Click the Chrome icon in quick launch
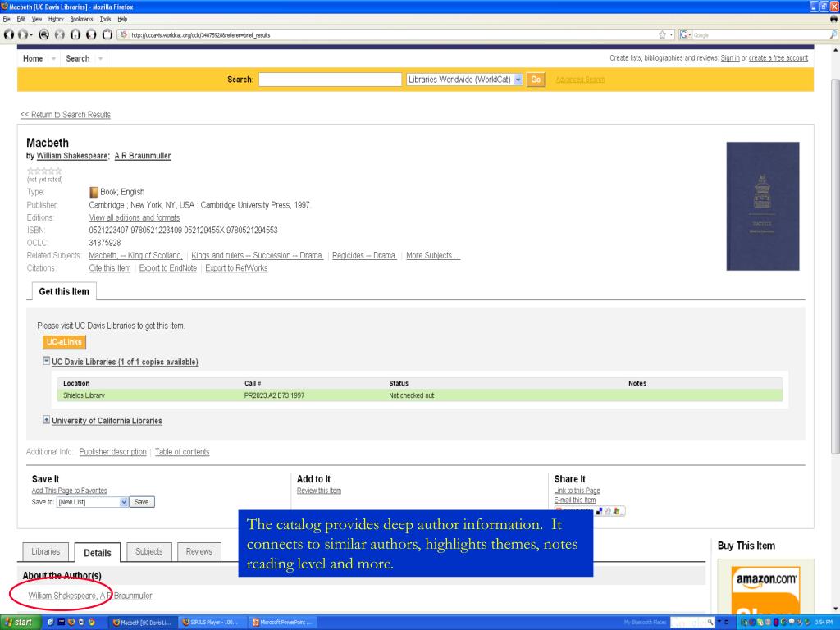 [92, 622]
